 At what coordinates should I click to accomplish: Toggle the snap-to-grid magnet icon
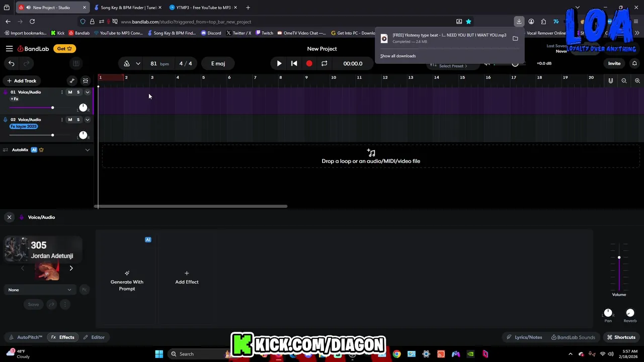pyautogui.click(x=610, y=80)
